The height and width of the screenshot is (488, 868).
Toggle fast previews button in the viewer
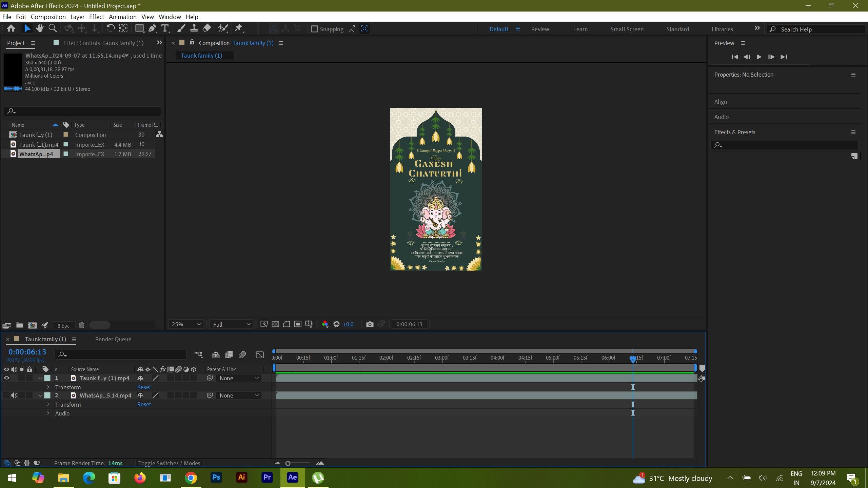(264, 324)
